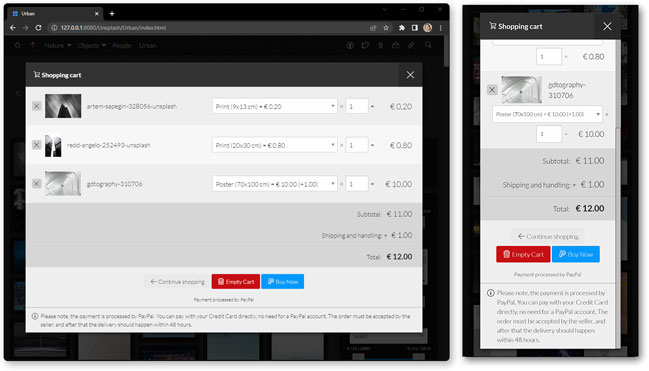Open the browser extensions puzzle icon
Screen dimensions: 649x371
click(x=401, y=28)
